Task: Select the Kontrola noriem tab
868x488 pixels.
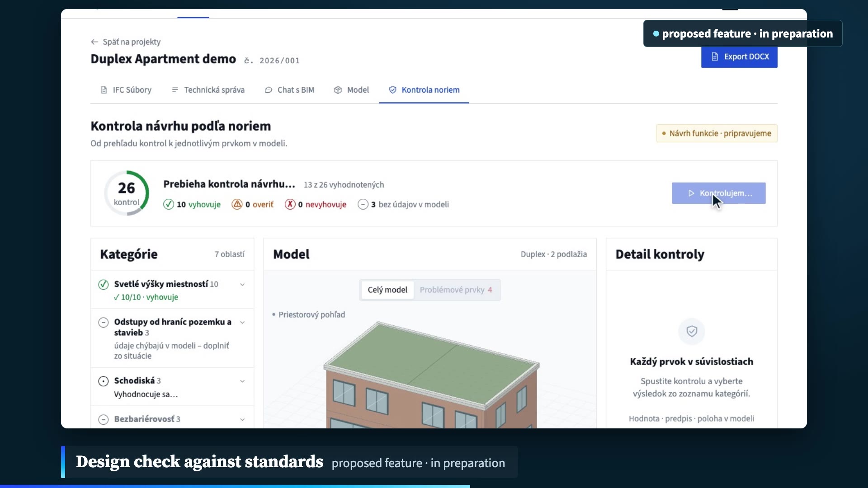Action: pyautogui.click(x=424, y=90)
